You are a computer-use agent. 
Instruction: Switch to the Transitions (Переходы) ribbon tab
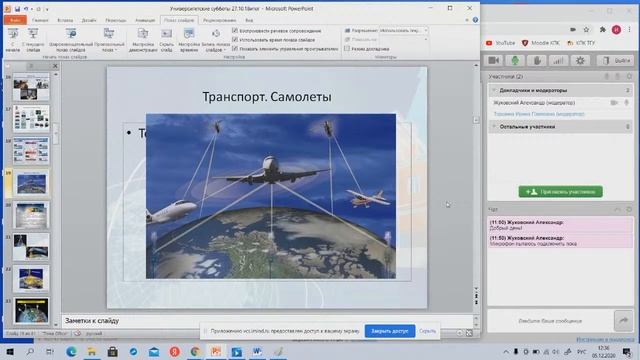116,20
